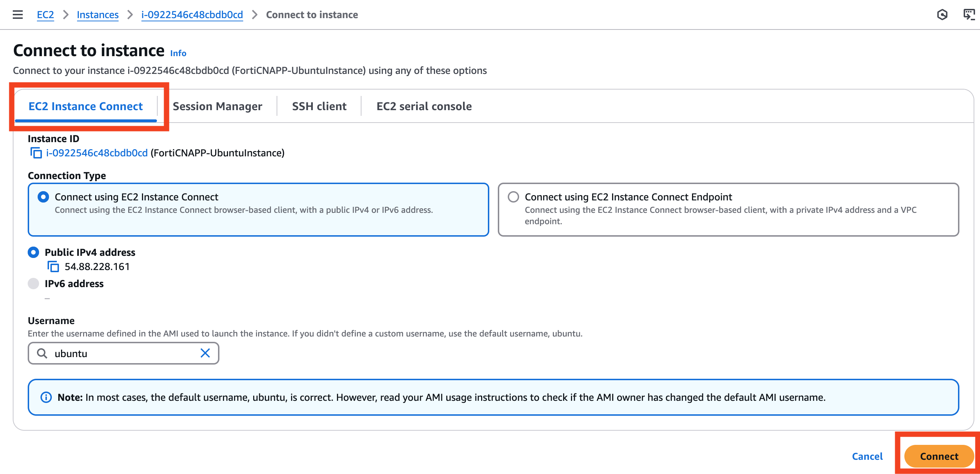980x474 pixels.
Task: Clear the username field with X icon
Action: click(205, 353)
